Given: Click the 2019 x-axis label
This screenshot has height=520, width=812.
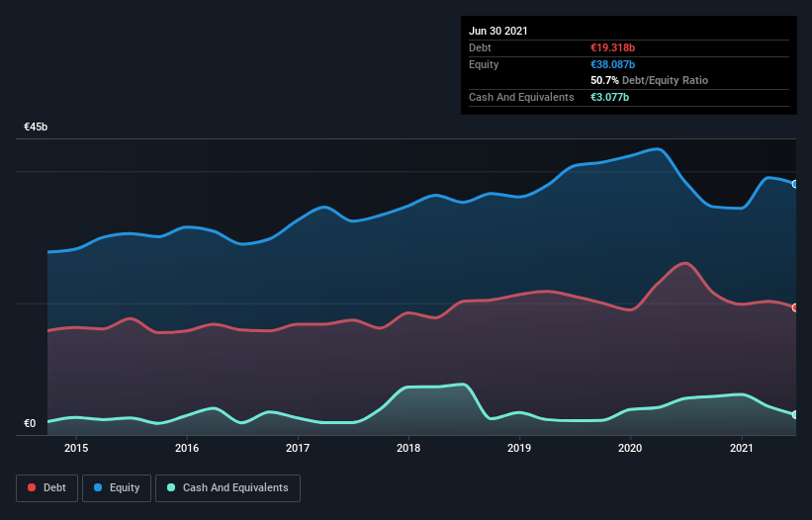Looking at the screenshot, I should coord(519,448).
